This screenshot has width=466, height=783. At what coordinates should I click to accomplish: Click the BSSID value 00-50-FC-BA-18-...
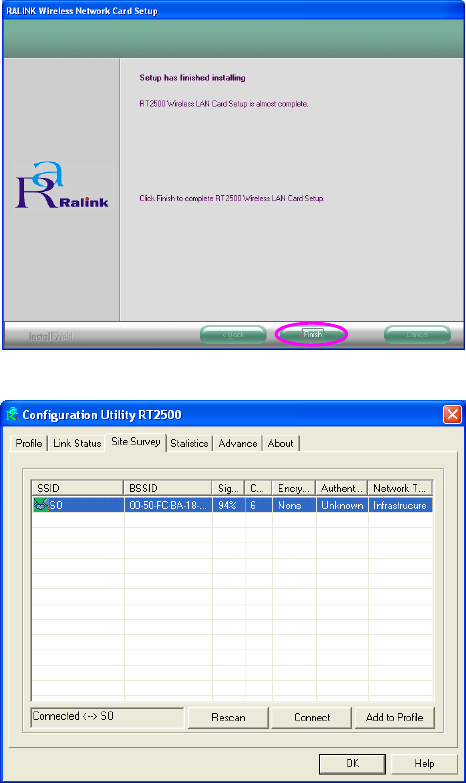(168, 505)
